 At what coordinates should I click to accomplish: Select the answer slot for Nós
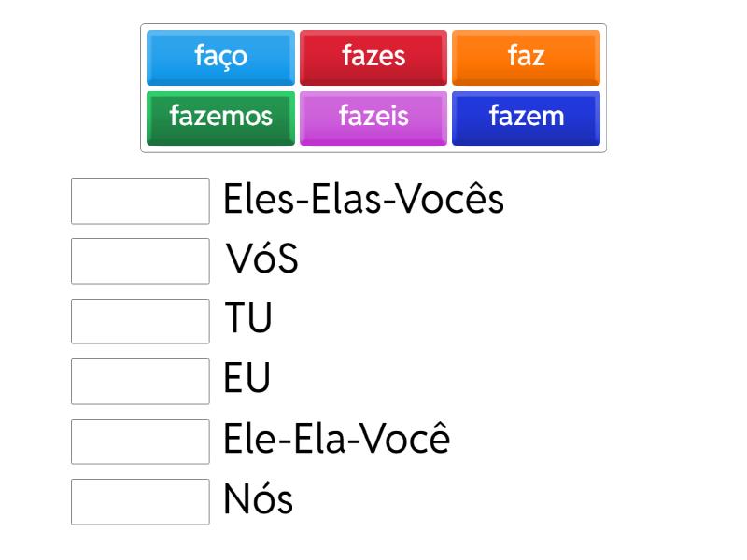pos(140,501)
